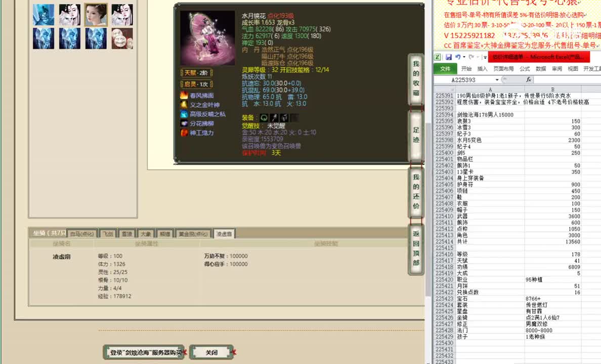Click the Excel Name Box showing A225393

[464, 80]
